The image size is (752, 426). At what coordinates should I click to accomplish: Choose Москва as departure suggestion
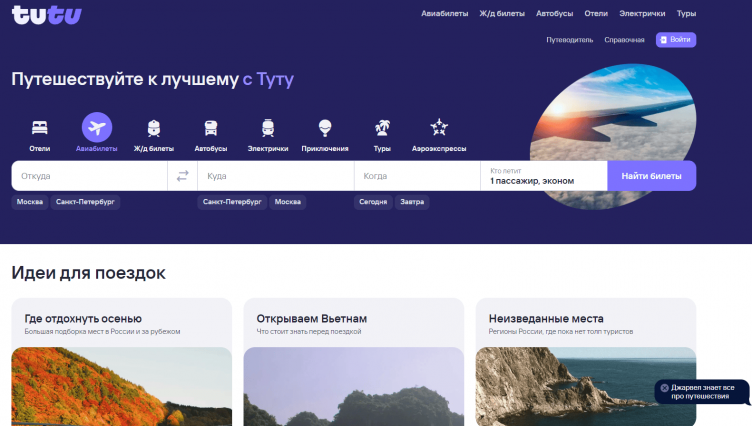[x=30, y=202]
